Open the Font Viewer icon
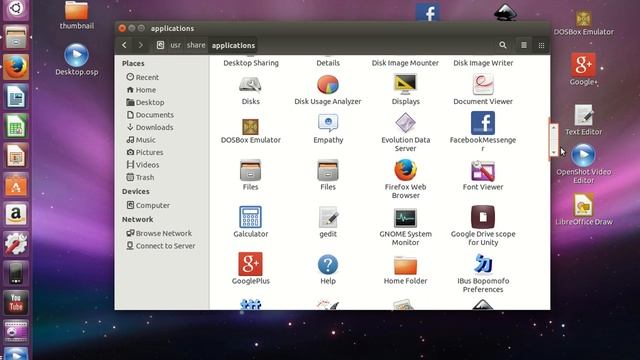 (x=483, y=170)
